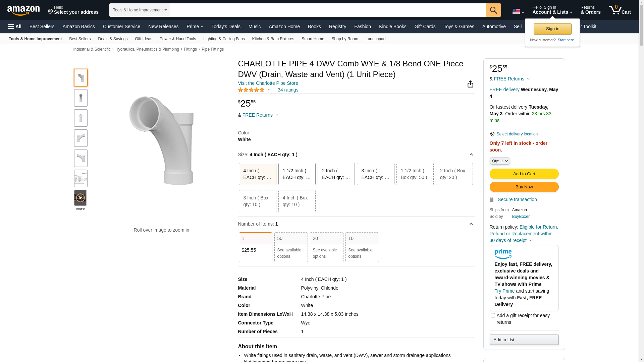Select the 2 Inch EACH size option
The width and height of the screenshot is (644, 362).
click(x=336, y=174)
